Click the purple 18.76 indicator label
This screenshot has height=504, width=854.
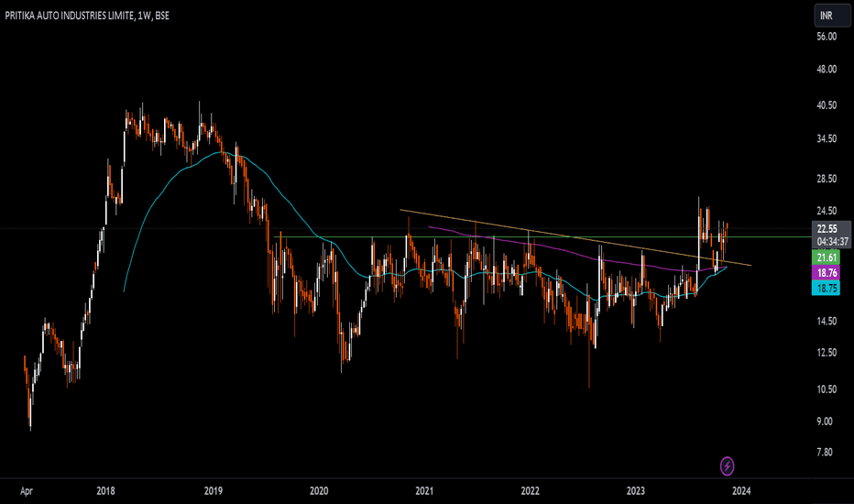(x=826, y=272)
